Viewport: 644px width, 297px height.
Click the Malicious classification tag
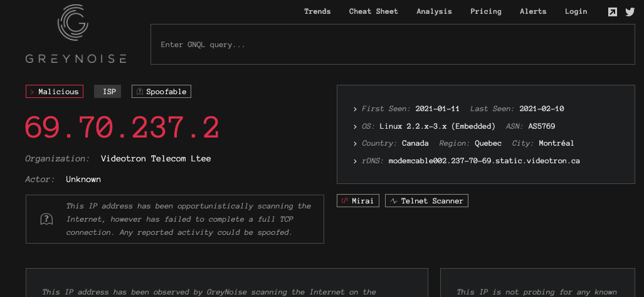tap(55, 92)
